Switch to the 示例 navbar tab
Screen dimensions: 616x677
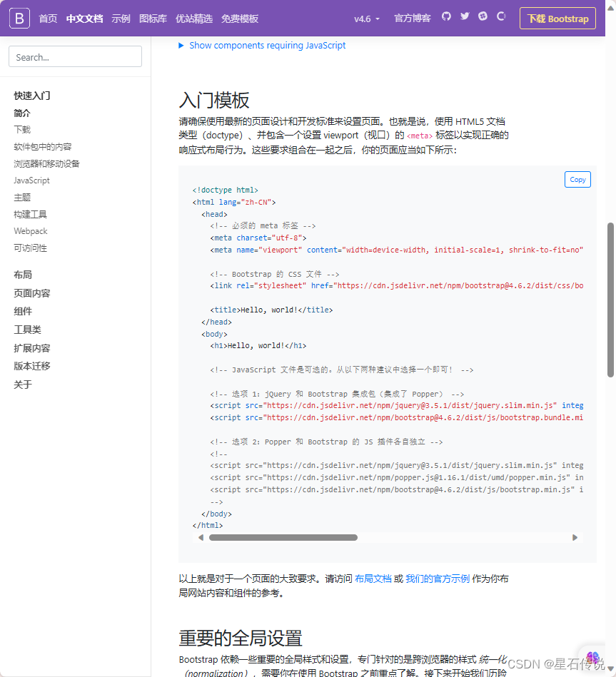tap(120, 19)
